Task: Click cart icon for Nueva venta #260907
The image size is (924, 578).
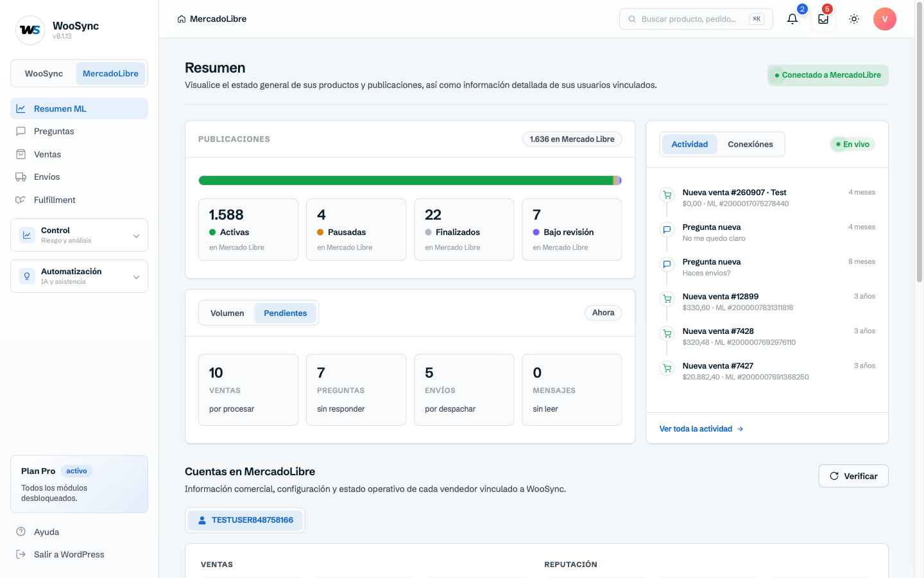Action: (667, 195)
